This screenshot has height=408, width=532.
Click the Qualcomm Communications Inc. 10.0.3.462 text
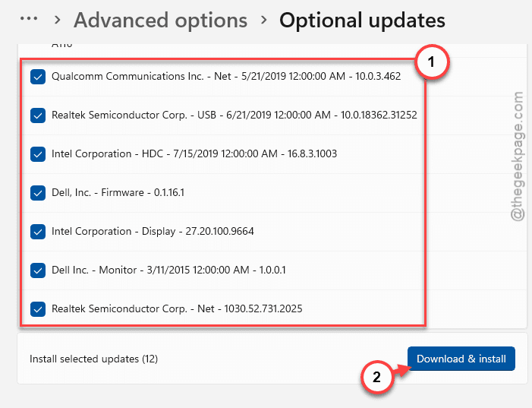pos(226,76)
